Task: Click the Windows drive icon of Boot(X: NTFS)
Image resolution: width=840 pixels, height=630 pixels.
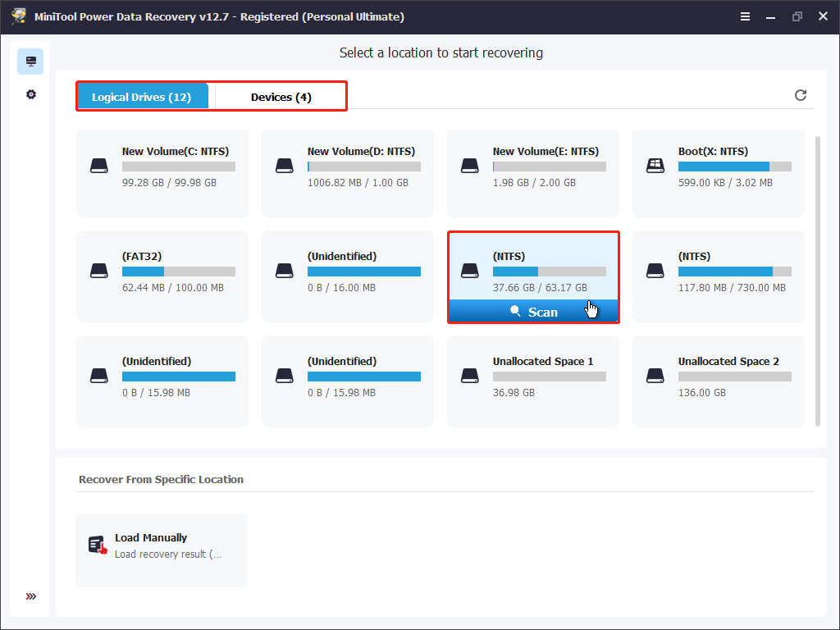Action: coord(655,166)
